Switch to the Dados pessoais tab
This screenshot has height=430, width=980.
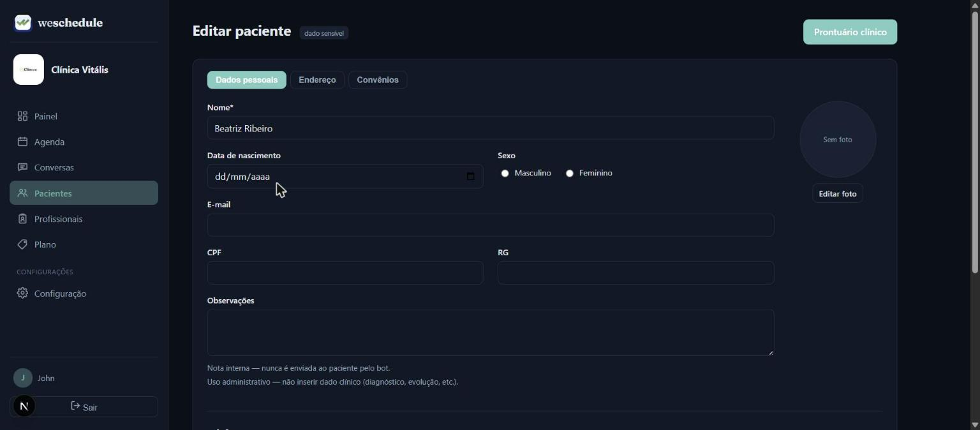point(247,80)
